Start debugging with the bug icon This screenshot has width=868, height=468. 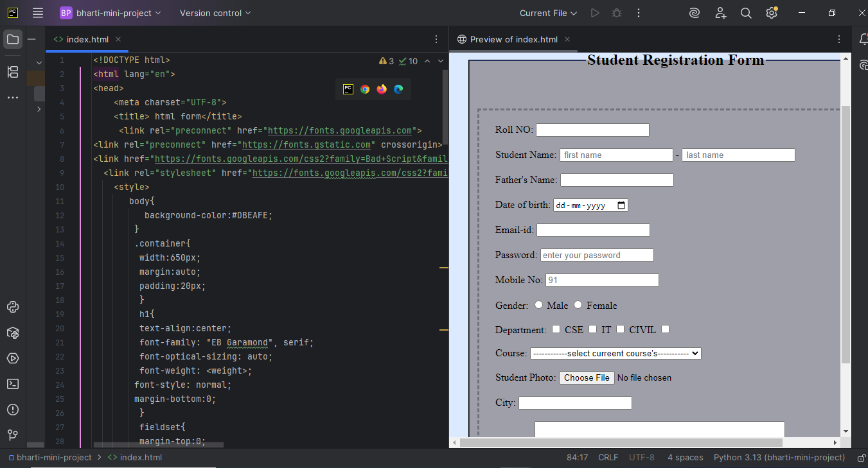pos(616,12)
